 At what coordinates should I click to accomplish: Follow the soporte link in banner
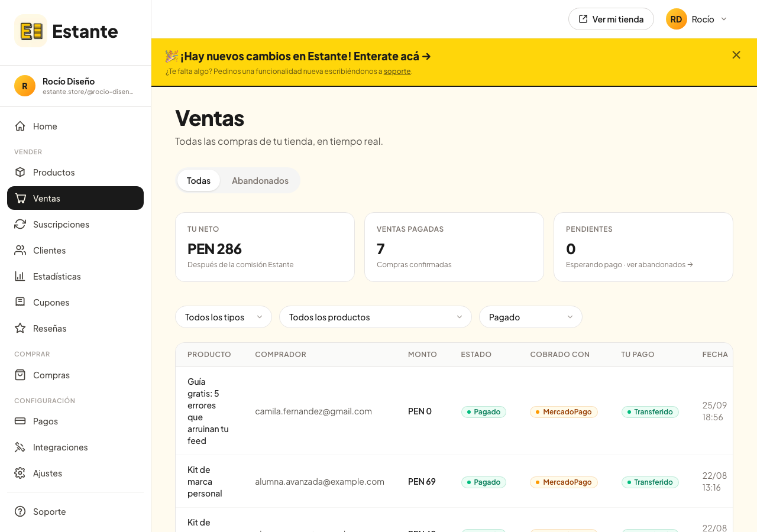click(397, 72)
